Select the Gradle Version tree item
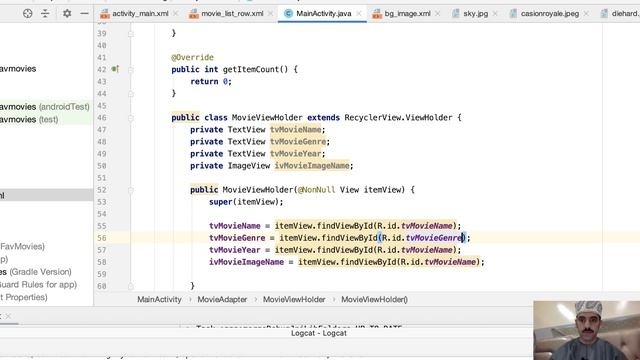Screen dimensions: 640x360 coord(36,272)
